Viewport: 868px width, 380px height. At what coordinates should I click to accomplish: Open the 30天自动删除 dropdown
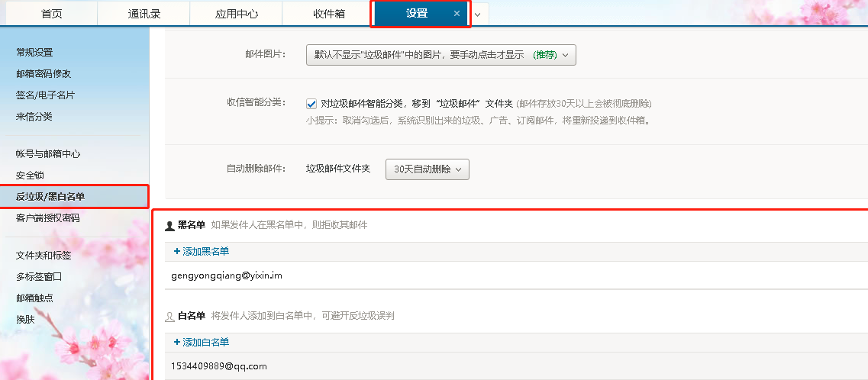pyautogui.click(x=427, y=169)
